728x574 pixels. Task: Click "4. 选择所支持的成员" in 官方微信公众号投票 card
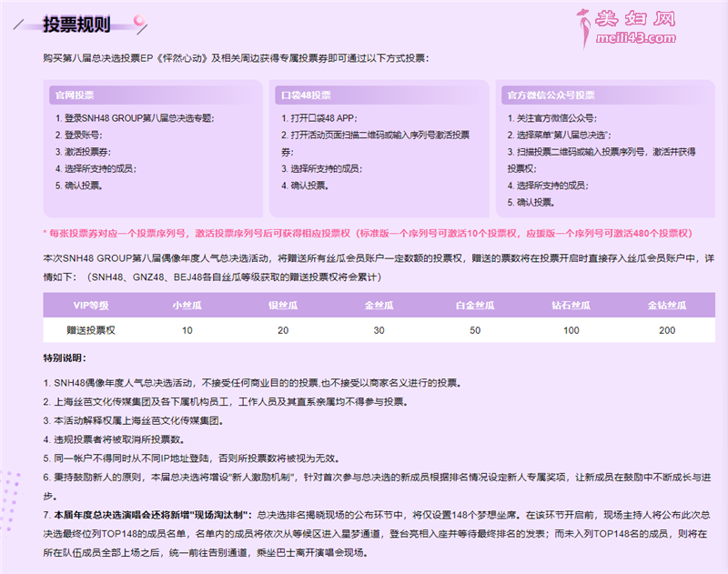pyautogui.click(x=548, y=186)
